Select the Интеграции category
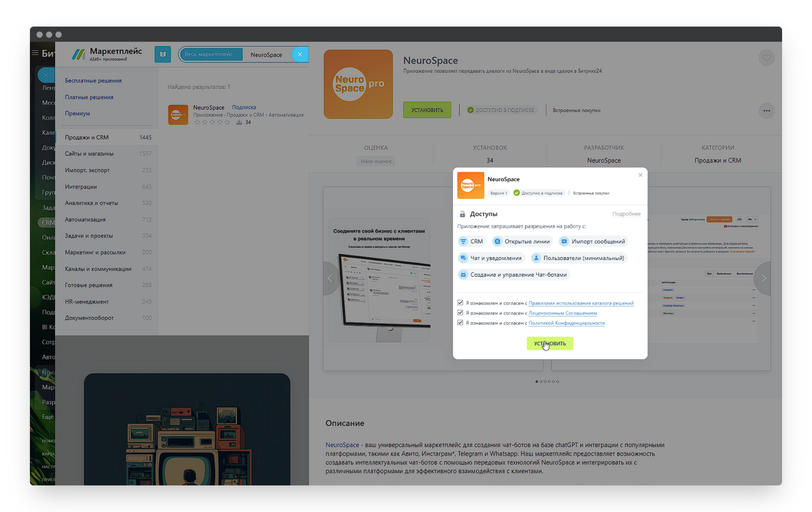The height and width of the screenshot is (512, 812). click(107, 186)
